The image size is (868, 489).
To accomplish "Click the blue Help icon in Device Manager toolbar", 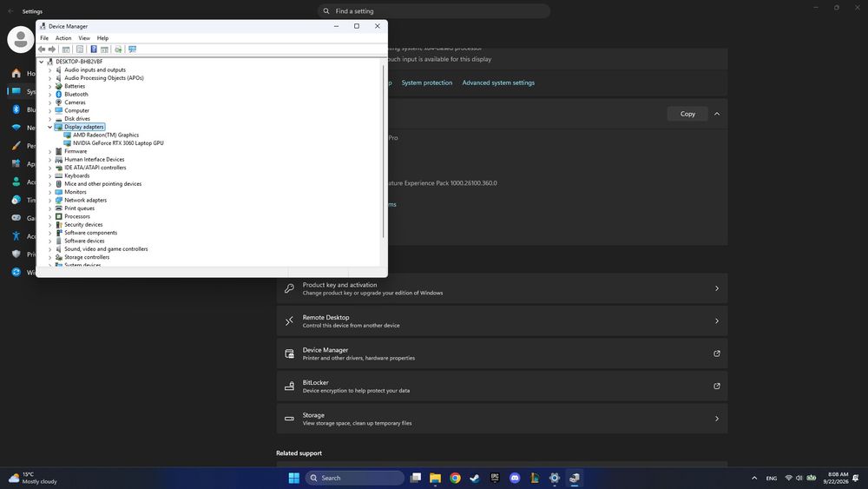I will [94, 50].
